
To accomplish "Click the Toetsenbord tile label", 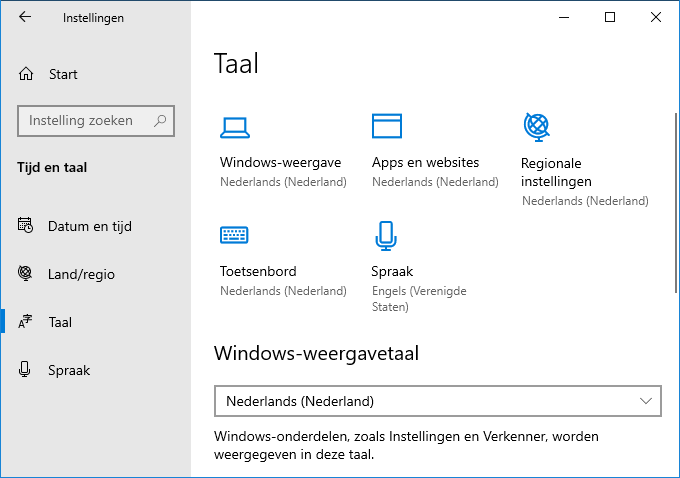I will (258, 271).
